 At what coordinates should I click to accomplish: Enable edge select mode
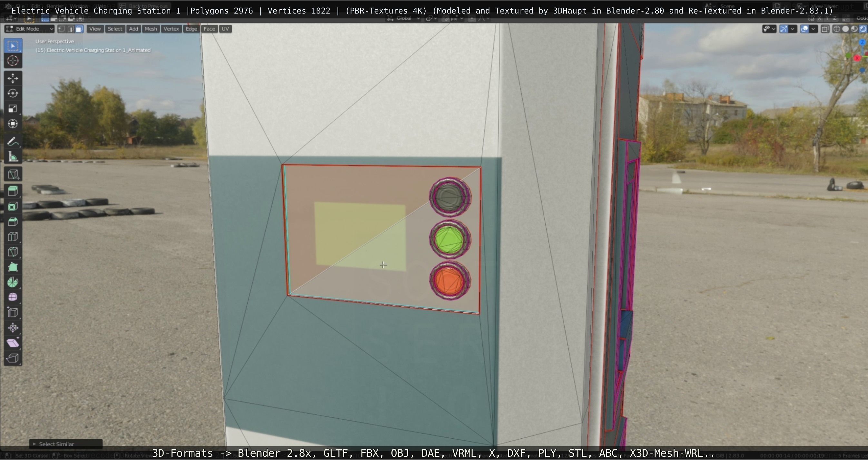pos(70,29)
